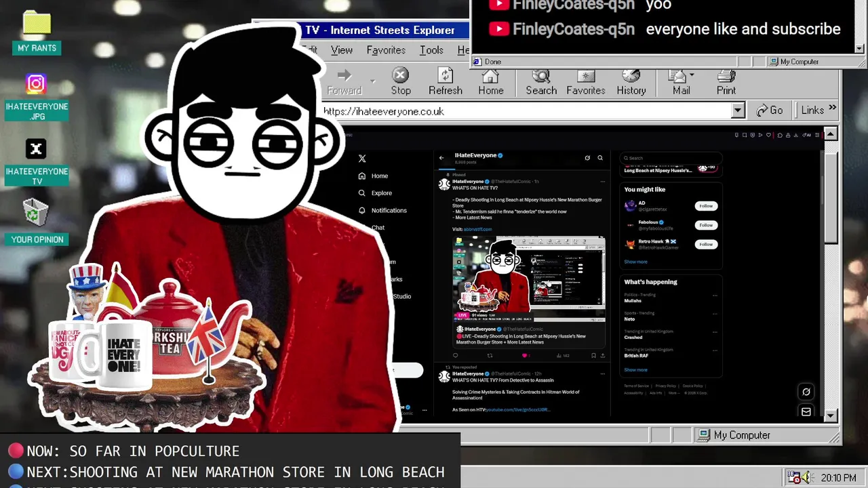
Task: Click the British RAF trending topic
Action: 636,356
